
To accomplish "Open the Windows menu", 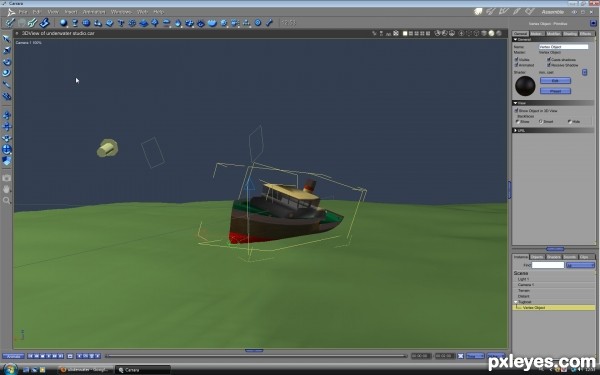I will [121, 12].
